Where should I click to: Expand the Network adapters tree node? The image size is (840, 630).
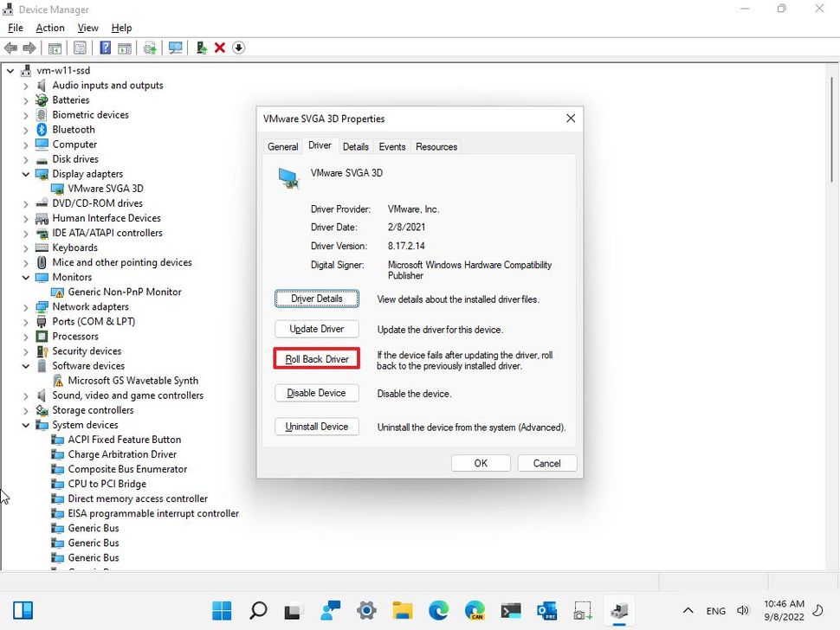(25, 306)
